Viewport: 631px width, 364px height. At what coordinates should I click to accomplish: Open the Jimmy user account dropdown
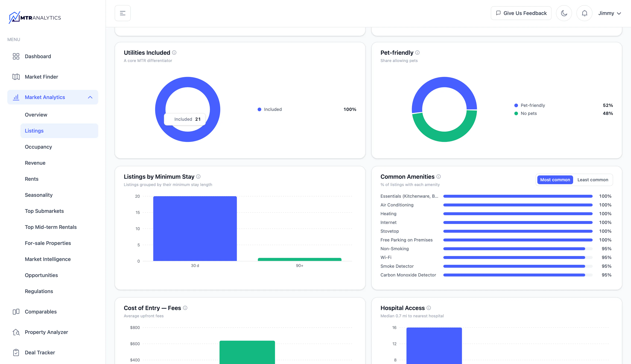(609, 13)
